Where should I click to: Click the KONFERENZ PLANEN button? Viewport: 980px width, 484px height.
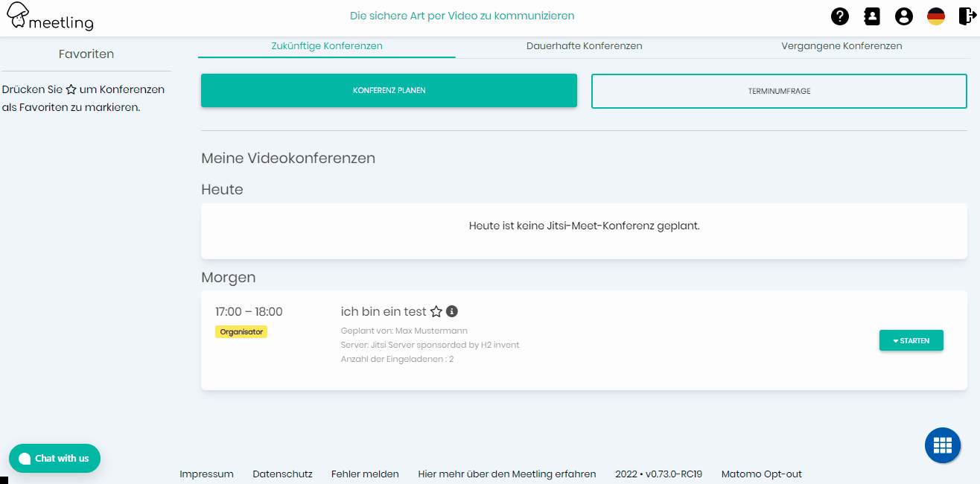coord(389,90)
